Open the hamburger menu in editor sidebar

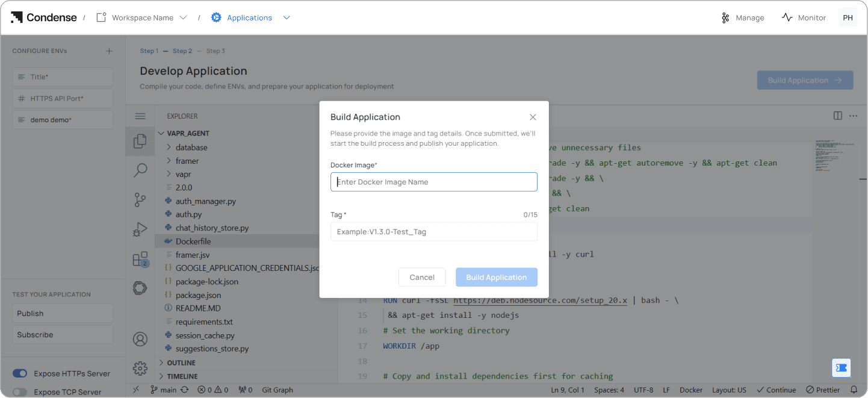tap(140, 116)
